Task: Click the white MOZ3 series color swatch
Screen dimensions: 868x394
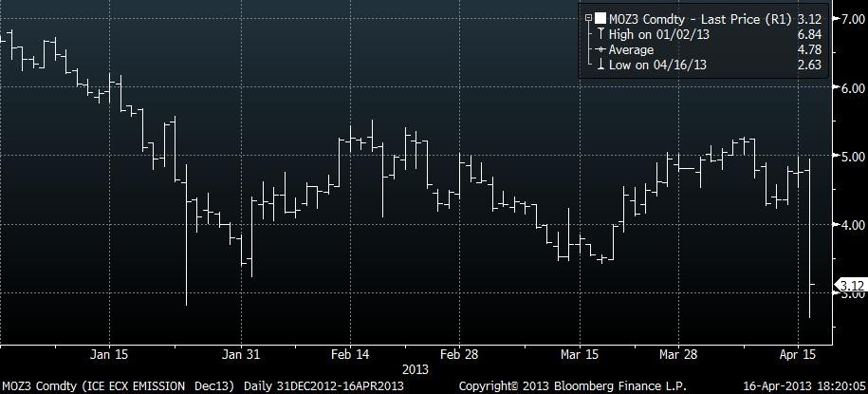Action: click(x=600, y=18)
